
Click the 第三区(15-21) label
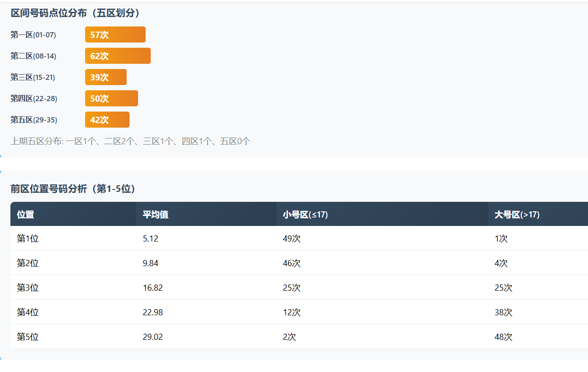[33, 77]
